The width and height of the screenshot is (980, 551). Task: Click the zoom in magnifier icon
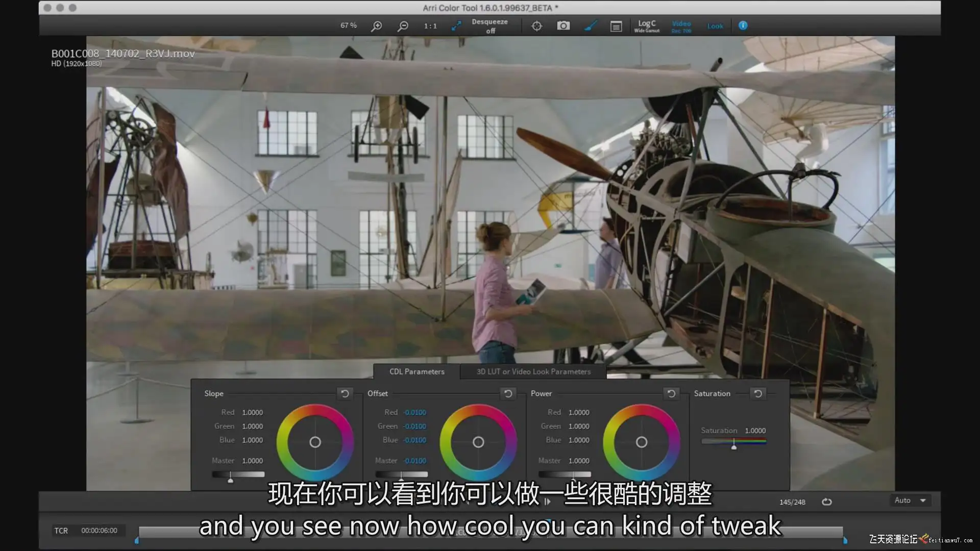pos(376,26)
